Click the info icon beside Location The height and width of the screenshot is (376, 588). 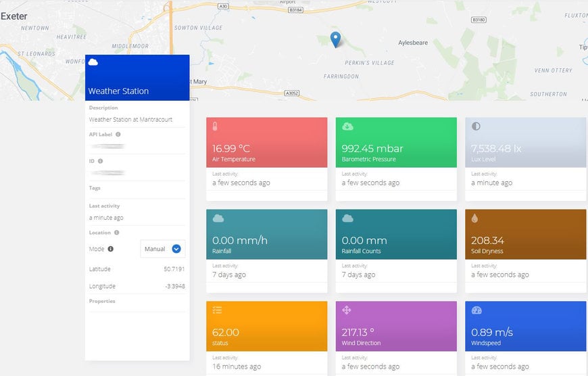[x=117, y=233]
